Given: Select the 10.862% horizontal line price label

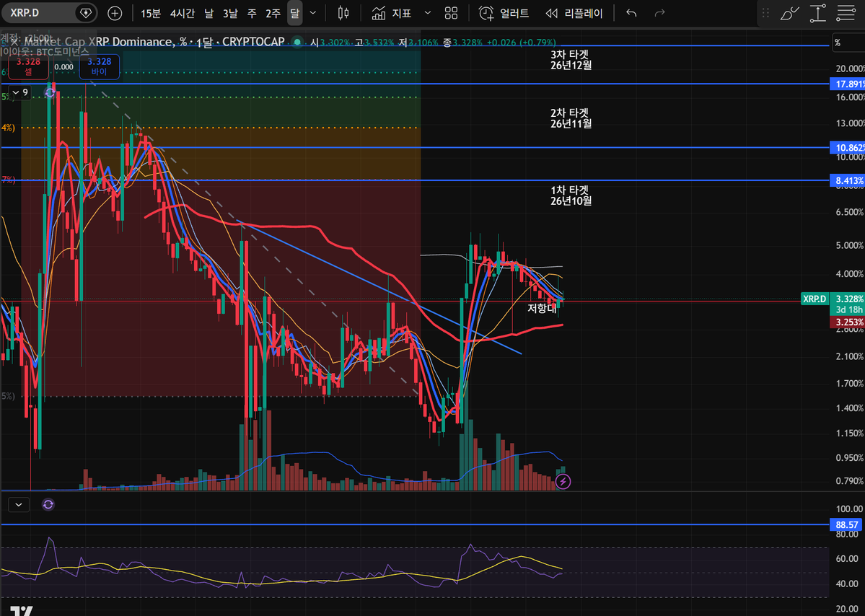Looking at the screenshot, I should [x=848, y=147].
